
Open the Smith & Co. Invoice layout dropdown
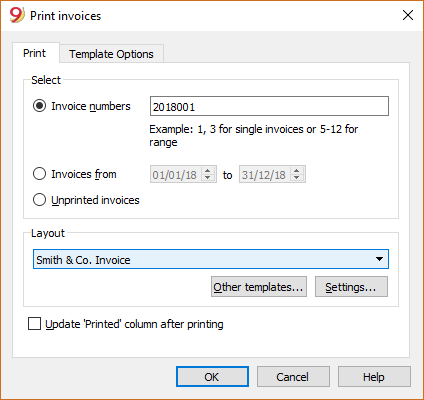(211, 259)
